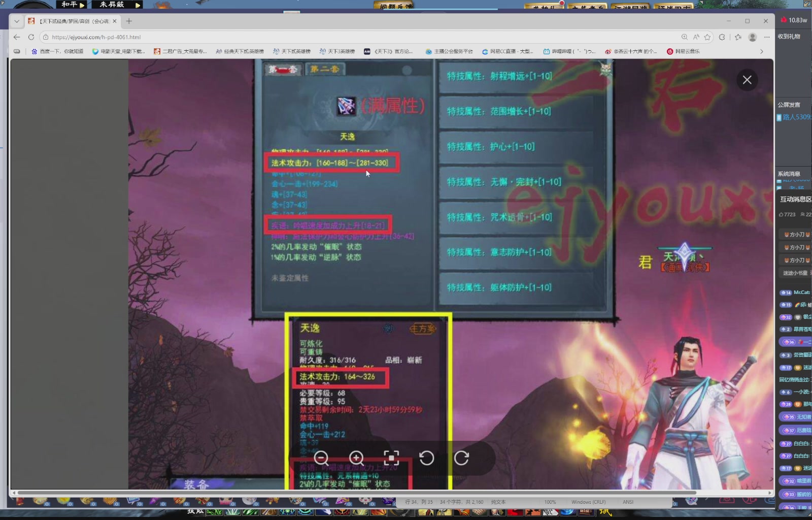Screen dimensions: 812x520
Task: Open 哔哩哔哩 from the bookmarks bar
Action: pyautogui.click(x=568, y=51)
